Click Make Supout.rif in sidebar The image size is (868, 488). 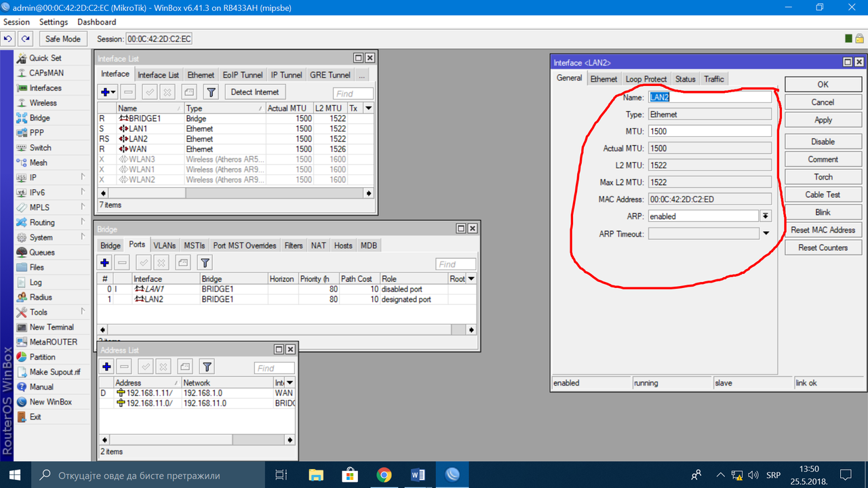point(54,371)
